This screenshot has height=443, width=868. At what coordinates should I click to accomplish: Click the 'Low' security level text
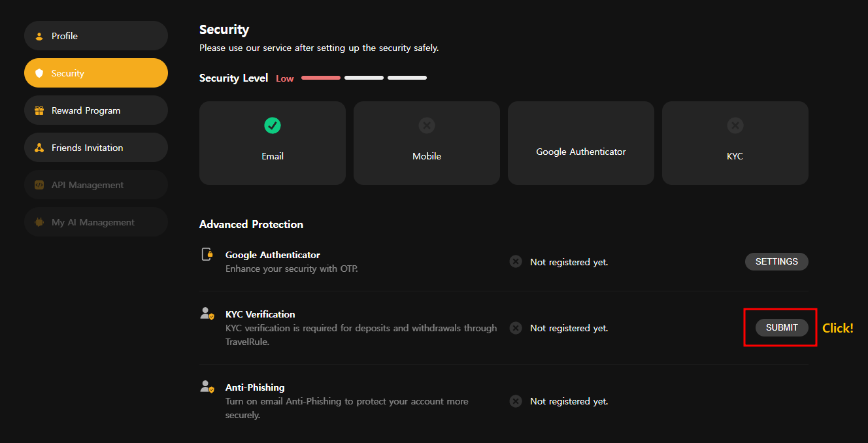pyautogui.click(x=285, y=78)
